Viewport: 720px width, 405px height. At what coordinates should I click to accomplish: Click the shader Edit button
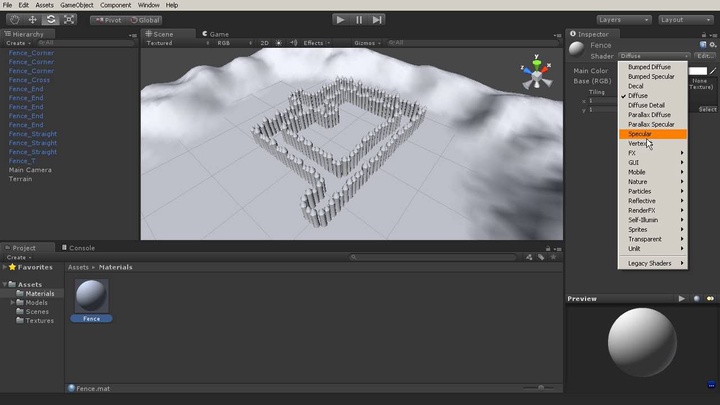pyautogui.click(x=706, y=56)
